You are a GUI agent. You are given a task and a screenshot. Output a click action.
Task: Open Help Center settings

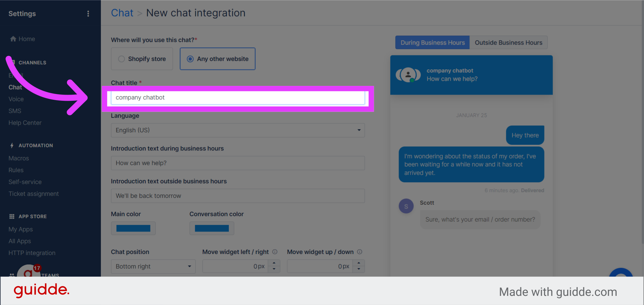tap(25, 123)
